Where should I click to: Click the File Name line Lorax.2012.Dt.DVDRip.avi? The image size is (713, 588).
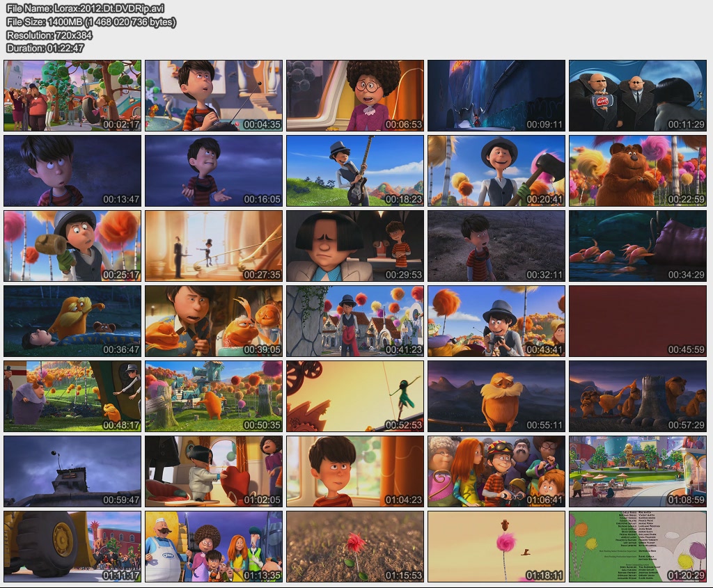click(x=85, y=8)
